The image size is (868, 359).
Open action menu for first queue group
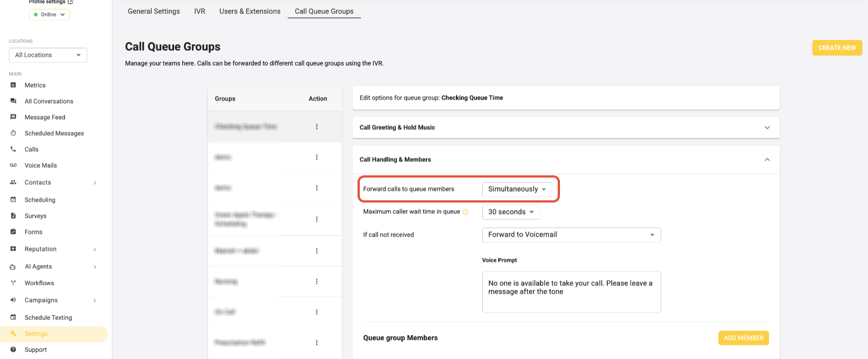tap(317, 127)
